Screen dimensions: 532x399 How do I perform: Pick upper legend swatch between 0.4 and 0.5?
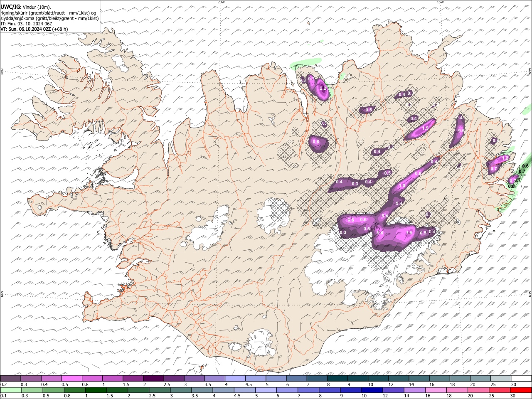[x=51, y=378]
